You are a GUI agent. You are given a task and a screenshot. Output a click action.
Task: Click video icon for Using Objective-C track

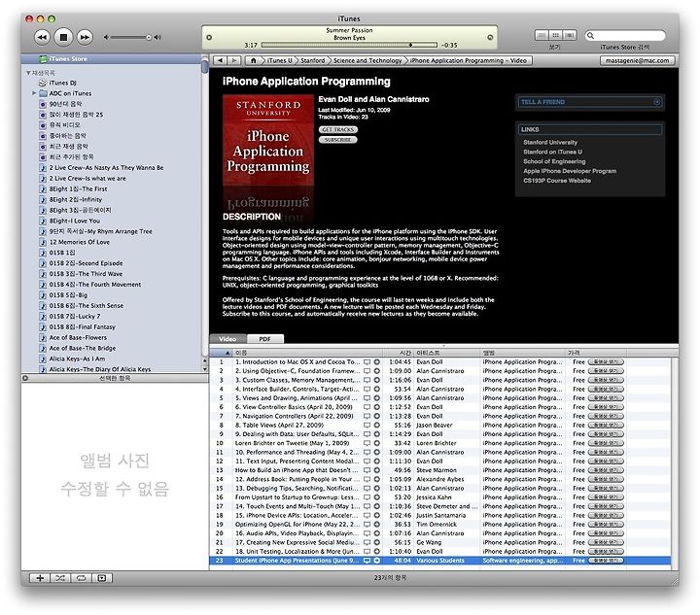(367, 371)
